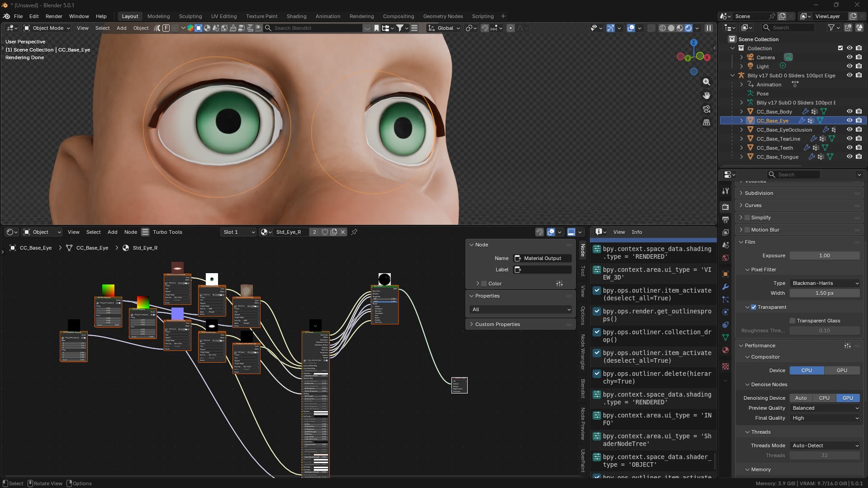Pin the Std_Eye_R material node tree

click(x=354, y=232)
